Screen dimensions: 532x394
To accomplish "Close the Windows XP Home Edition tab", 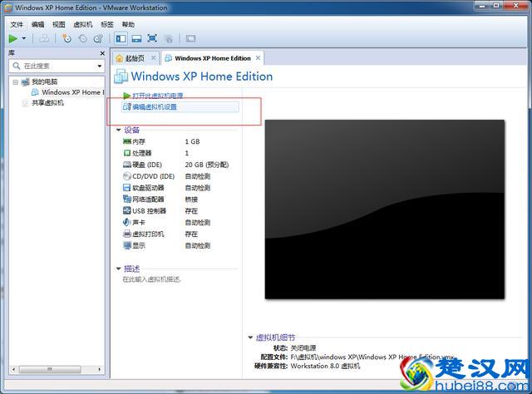I will point(259,58).
